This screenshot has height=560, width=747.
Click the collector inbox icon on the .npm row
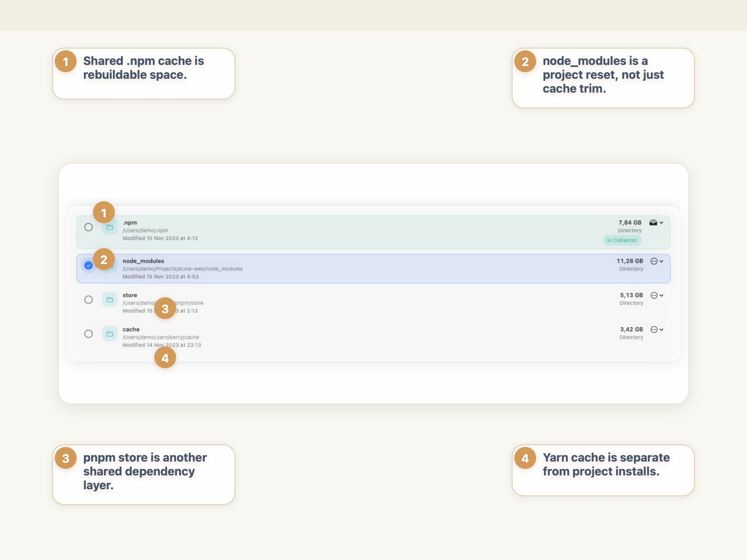click(x=653, y=222)
